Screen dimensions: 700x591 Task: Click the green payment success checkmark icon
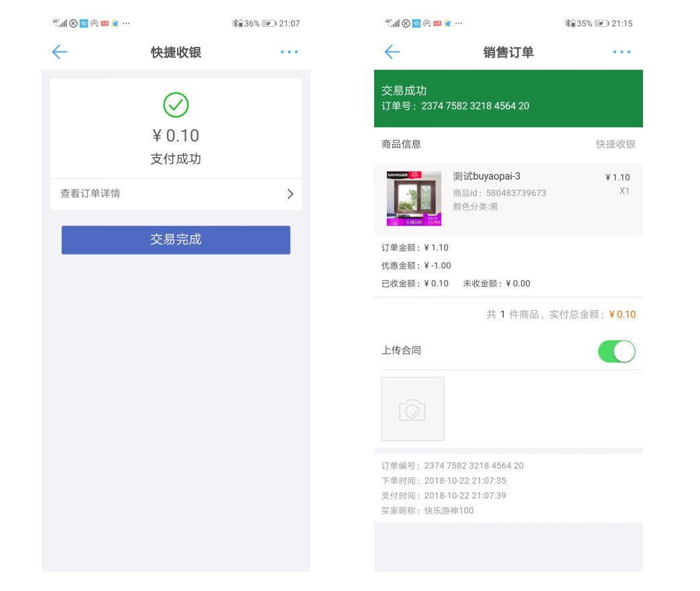(x=176, y=105)
